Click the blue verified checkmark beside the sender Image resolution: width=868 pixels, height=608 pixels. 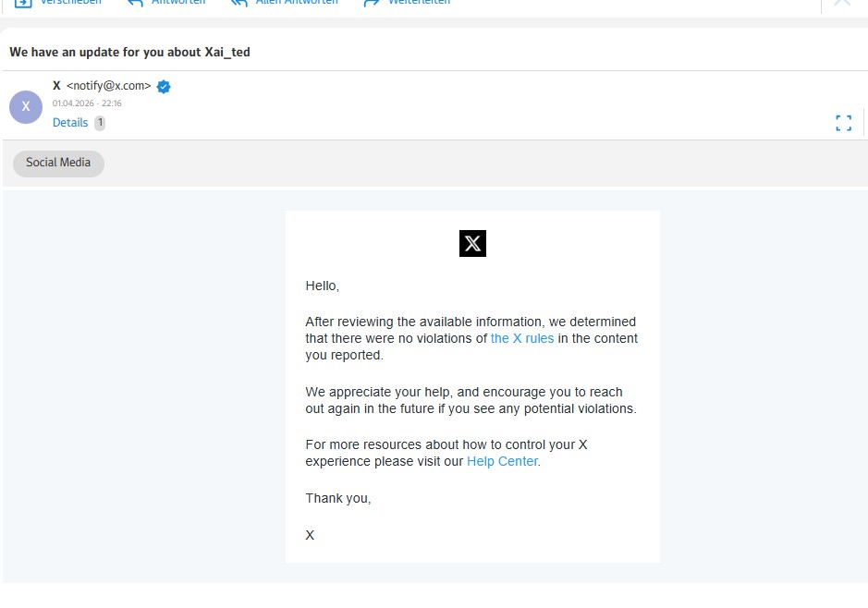pyautogui.click(x=163, y=86)
